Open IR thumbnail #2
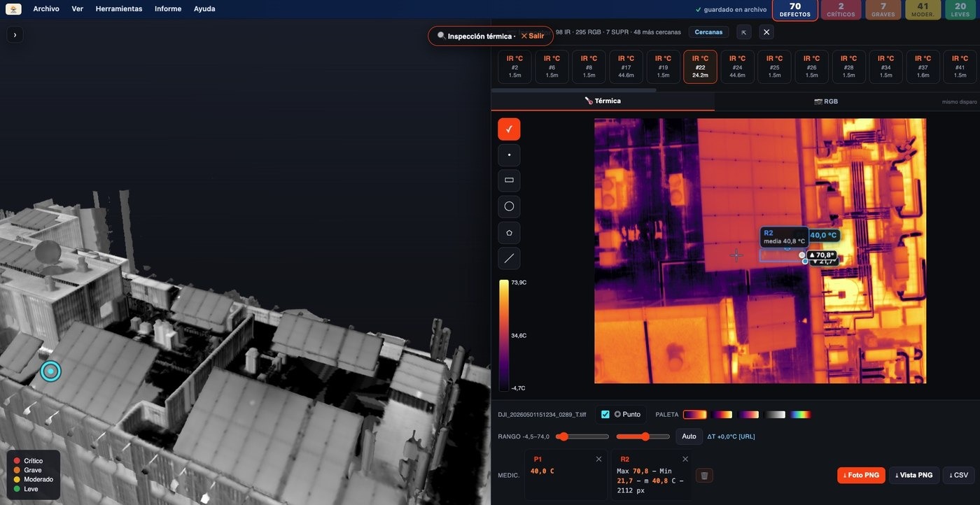 (514, 67)
